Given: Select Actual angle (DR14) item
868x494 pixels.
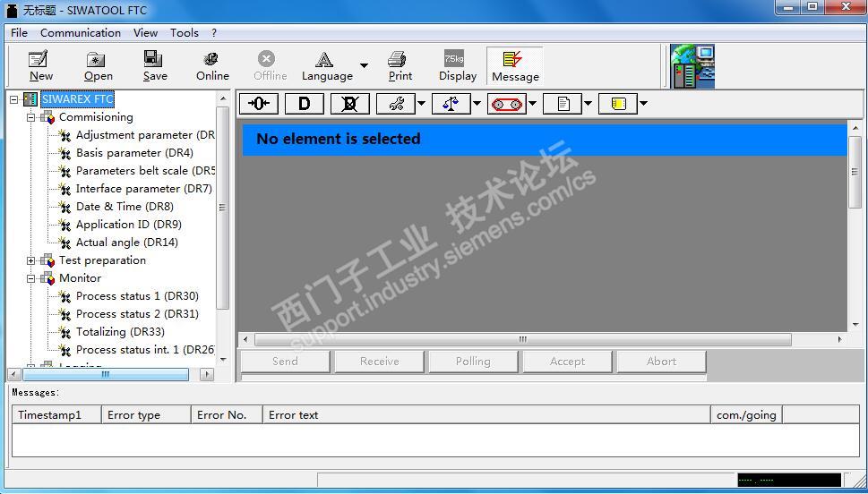Looking at the screenshot, I should (127, 243).
